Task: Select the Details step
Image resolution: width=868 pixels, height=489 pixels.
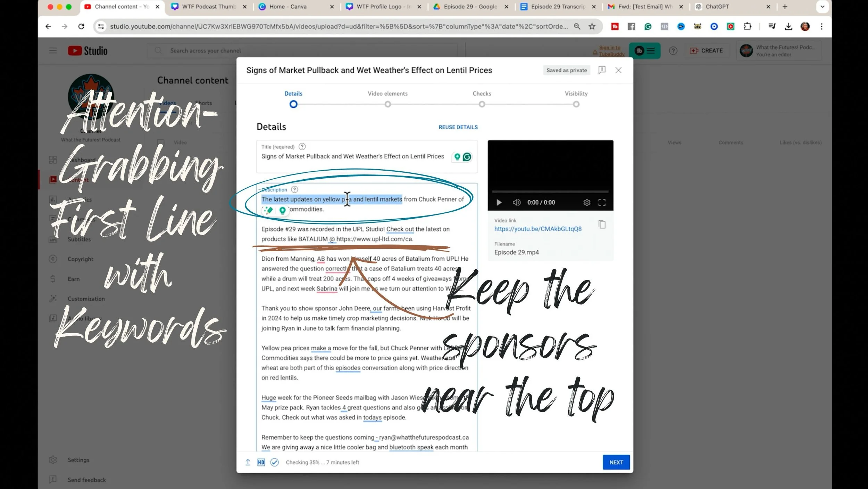Action: pyautogui.click(x=293, y=99)
